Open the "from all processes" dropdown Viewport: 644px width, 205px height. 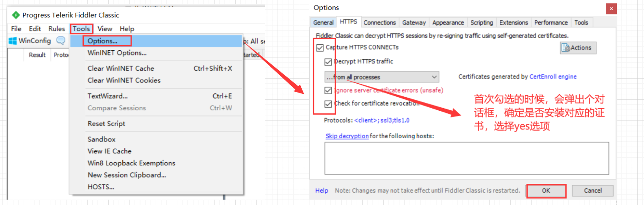(x=382, y=77)
